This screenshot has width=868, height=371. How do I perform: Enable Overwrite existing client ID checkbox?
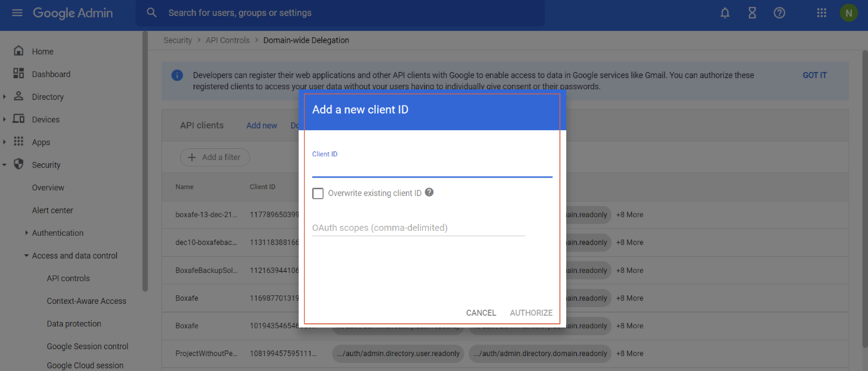coord(318,194)
